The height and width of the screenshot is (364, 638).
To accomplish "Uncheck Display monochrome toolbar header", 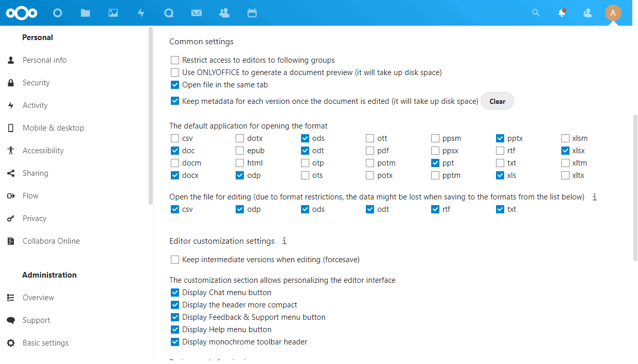I will [x=175, y=342].
